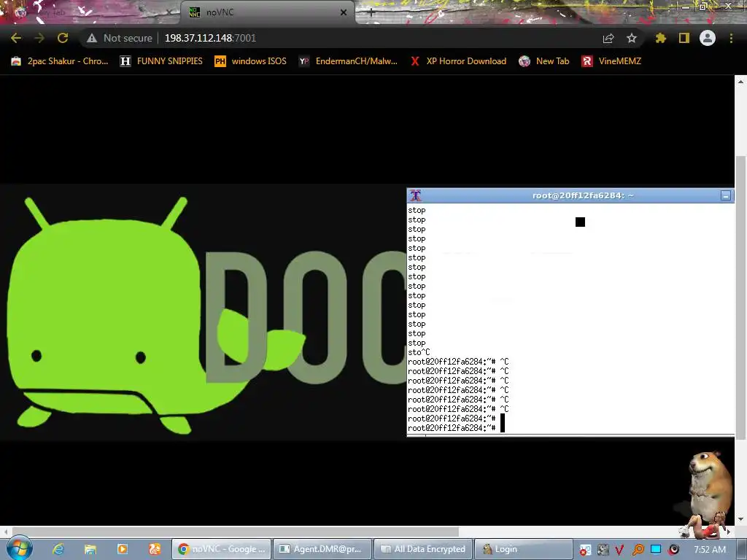Open the Chrome profile avatar
The width and height of the screenshot is (747, 560).
708,38
